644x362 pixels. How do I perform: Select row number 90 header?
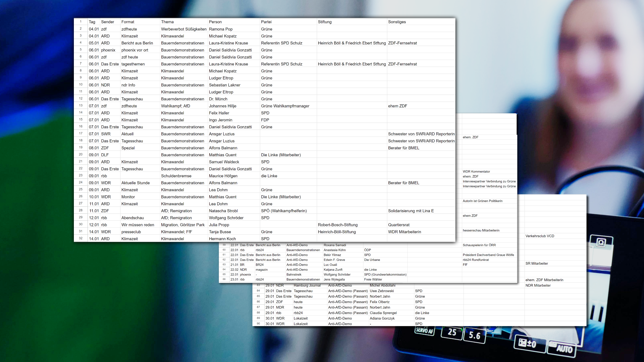tap(258, 324)
